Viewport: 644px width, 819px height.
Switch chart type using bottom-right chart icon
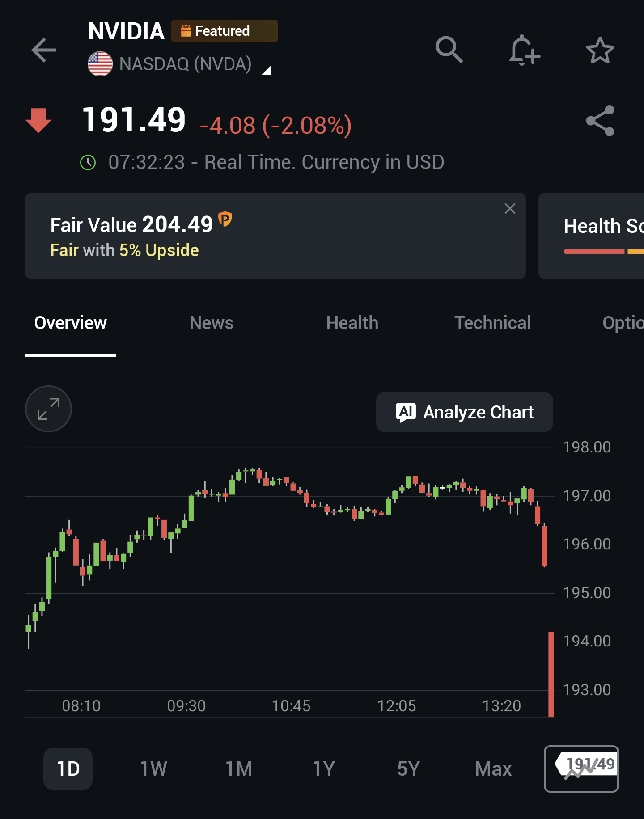[581, 768]
